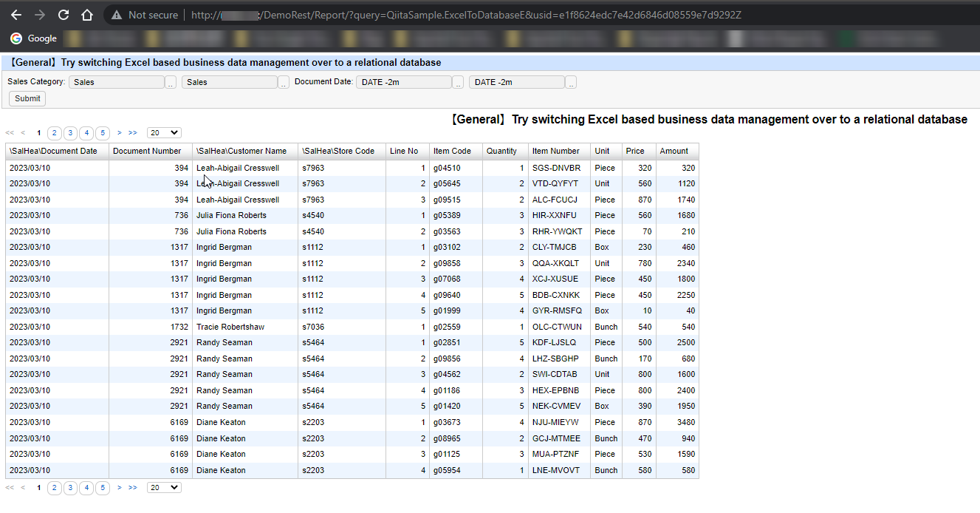Go to page 4 in bottom pager
Viewport: 980px width, 513px height.
pos(86,488)
